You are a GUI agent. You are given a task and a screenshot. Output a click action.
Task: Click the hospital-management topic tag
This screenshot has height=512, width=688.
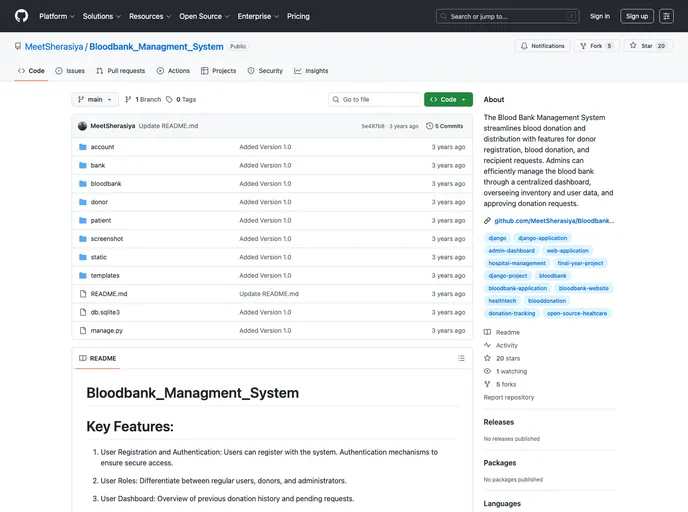pyautogui.click(x=517, y=263)
